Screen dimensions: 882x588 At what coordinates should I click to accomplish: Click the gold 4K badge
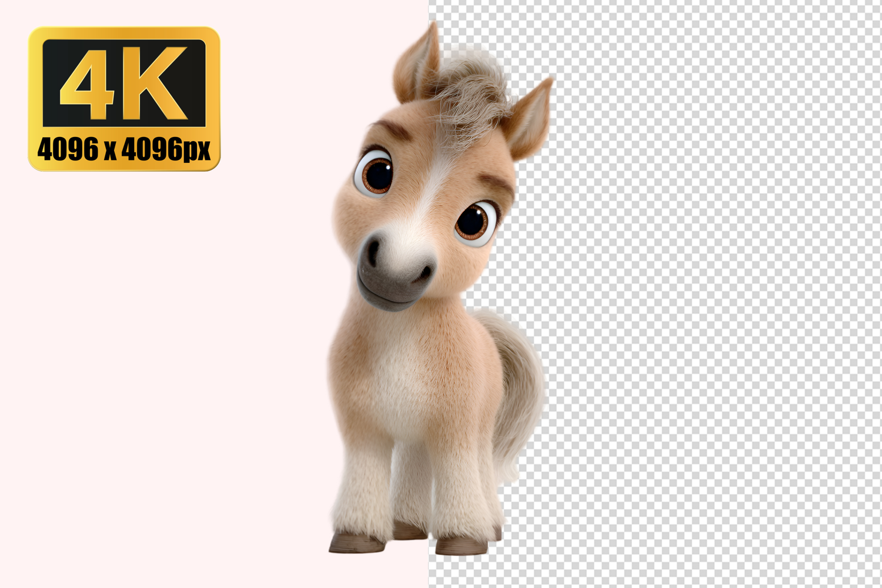click(124, 99)
